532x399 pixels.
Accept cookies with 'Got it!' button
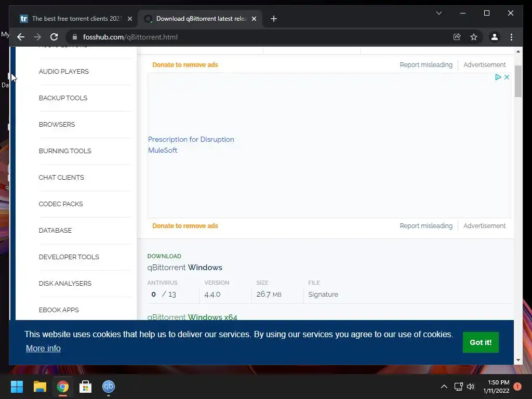click(481, 342)
